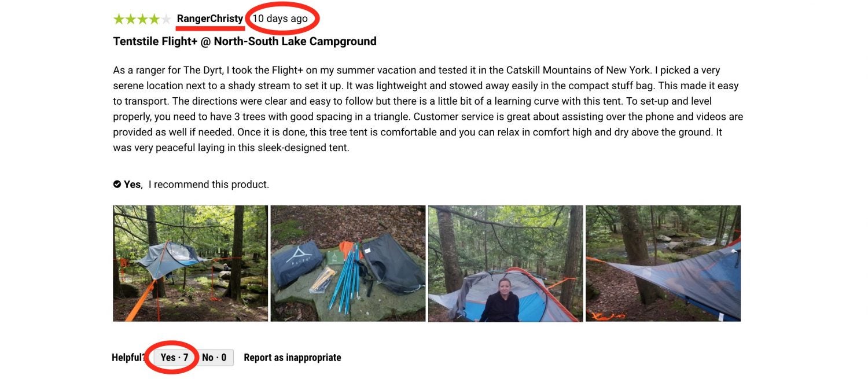The width and height of the screenshot is (868, 379).
Task: Click 'Report as inappropriate' link
Action: [x=292, y=358]
